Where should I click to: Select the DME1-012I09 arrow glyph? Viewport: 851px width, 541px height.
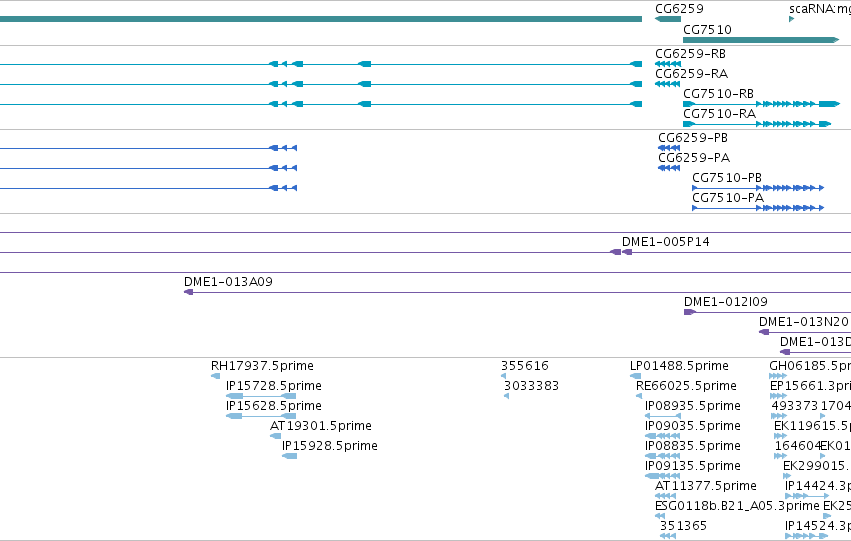point(690,313)
